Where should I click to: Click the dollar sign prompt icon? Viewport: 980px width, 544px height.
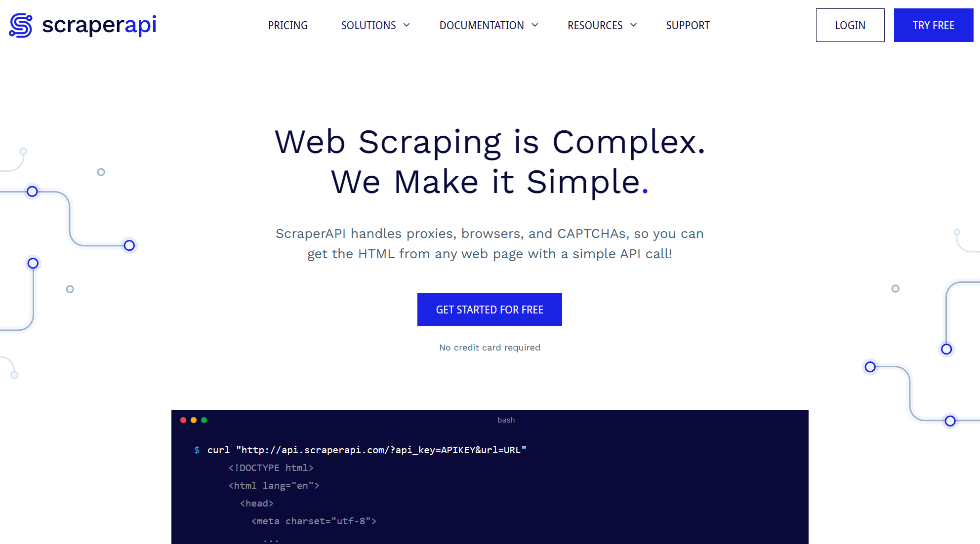click(x=195, y=449)
